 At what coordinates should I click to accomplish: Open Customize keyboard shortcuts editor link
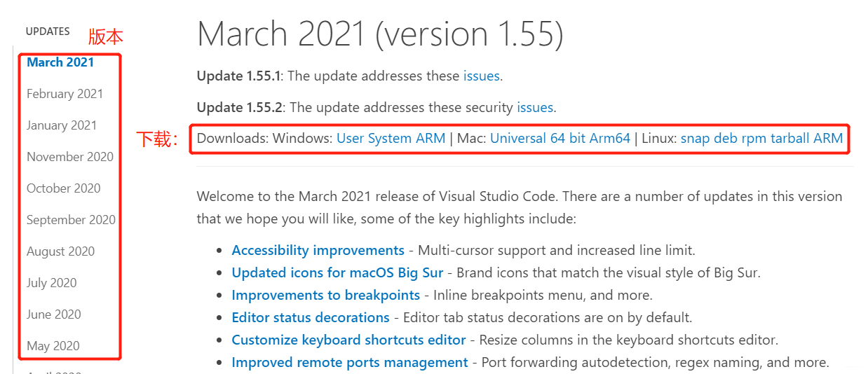click(349, 340)
